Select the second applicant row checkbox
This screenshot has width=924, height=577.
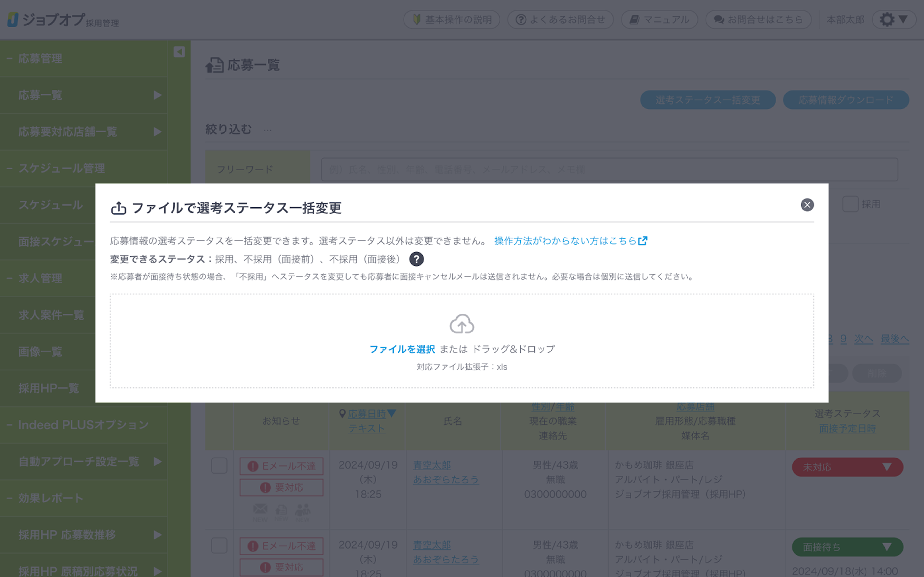[x=219, y=545]
